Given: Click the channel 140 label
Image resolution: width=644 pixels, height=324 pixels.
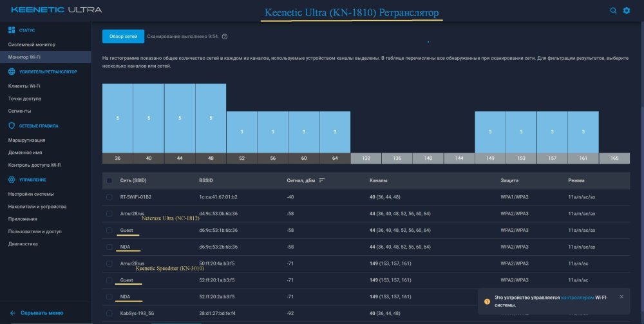Looking at the screenshot, I should [428, 158].
